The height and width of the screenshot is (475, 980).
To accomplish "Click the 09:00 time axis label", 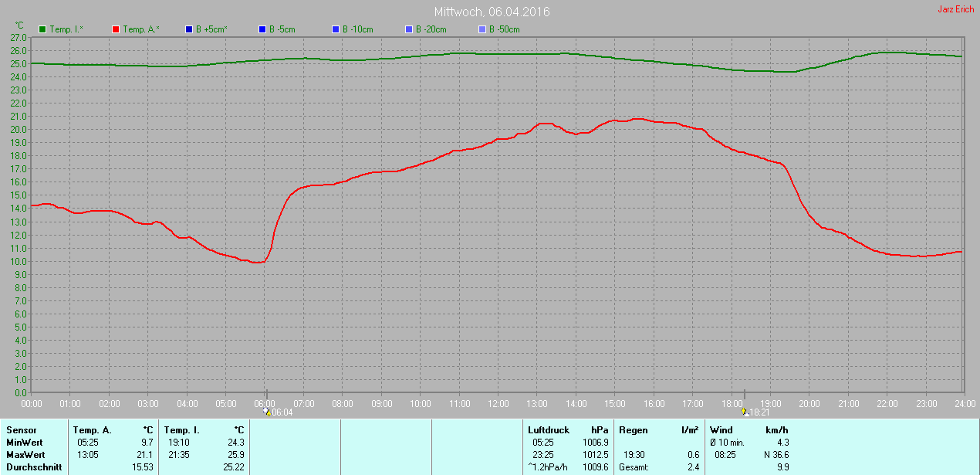I will 382,403.
